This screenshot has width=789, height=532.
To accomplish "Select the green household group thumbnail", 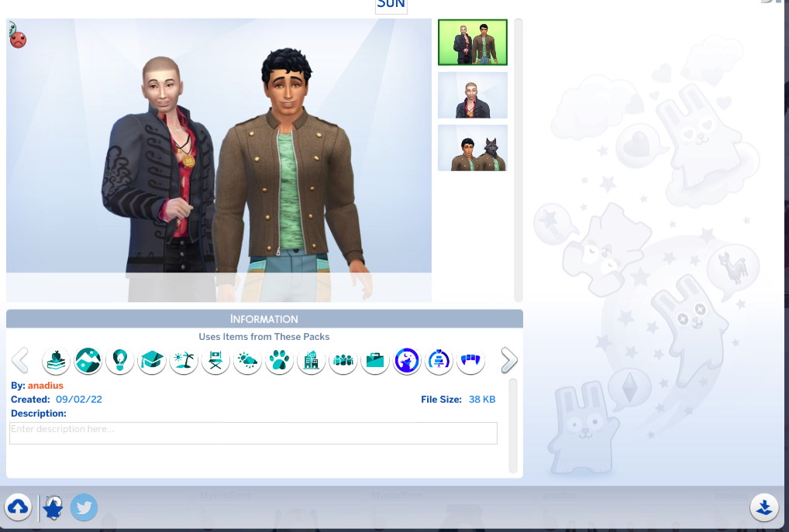I will pyautogui.click(x=473, y=43).
